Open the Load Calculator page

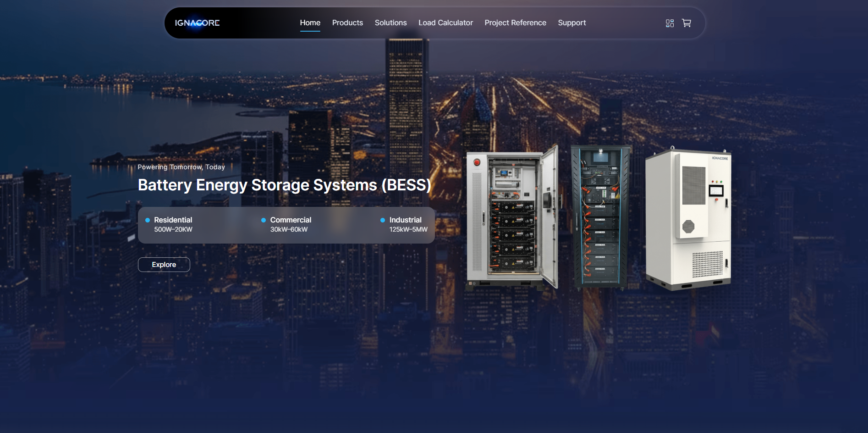445,23
